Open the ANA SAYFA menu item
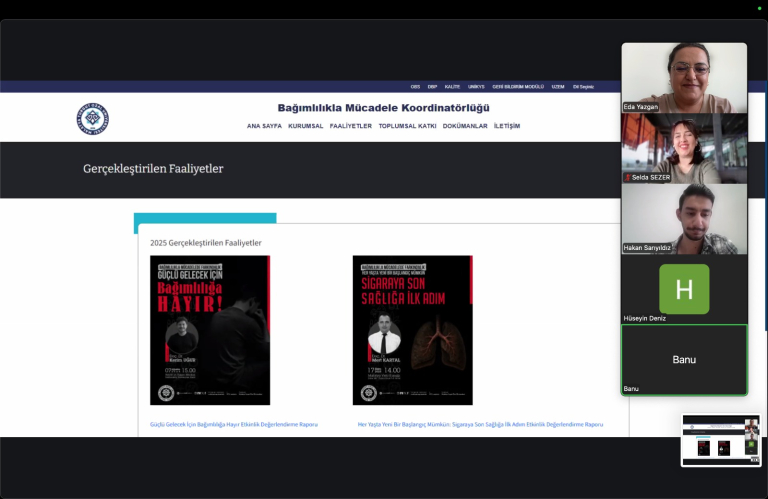Image resolution: width=768 pixels, height=499 pixels. pos(264,126)
